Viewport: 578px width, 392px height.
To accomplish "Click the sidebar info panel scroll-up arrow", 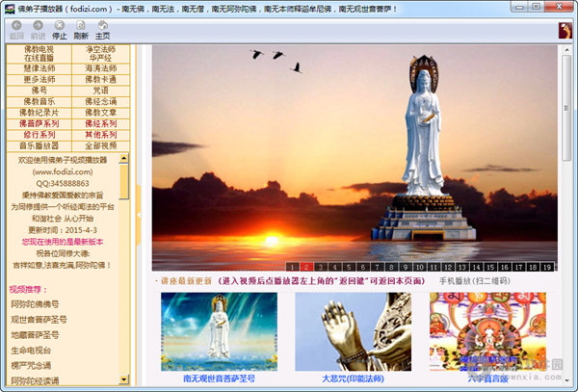I will 124,158.
